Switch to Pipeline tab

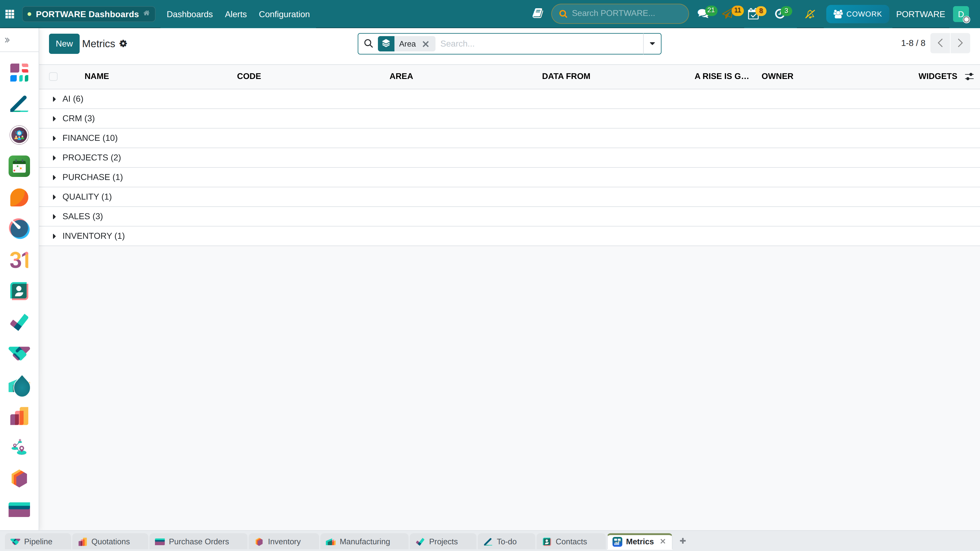pos(38,542)
